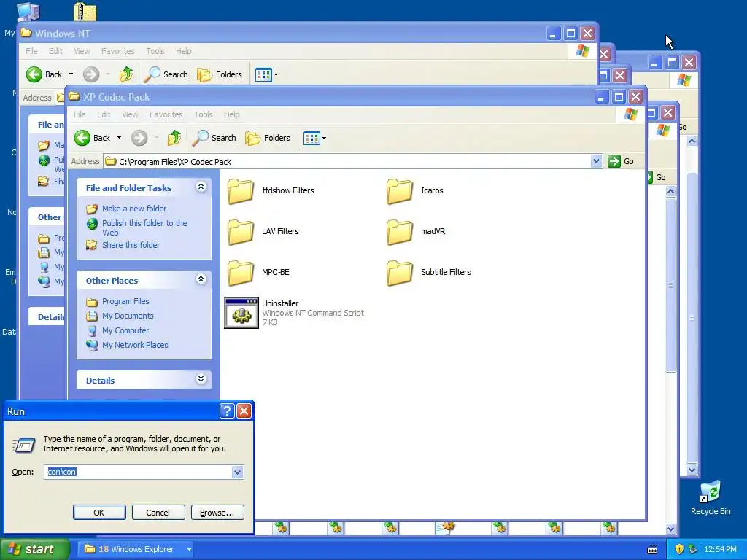The height and width of the screenshot is (560, 747).
Task: Open the Tools menu in Windows NT window
Action: pos(155,51)
